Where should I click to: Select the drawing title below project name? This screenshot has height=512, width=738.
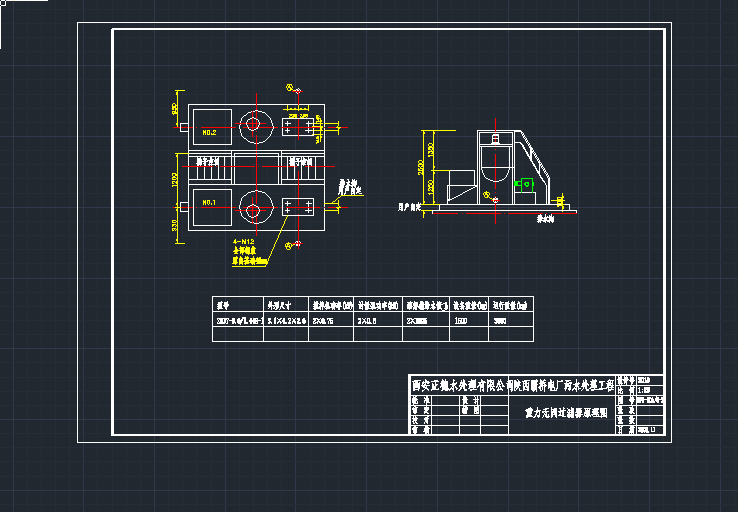pyautogui.click(x=565, y=411)
